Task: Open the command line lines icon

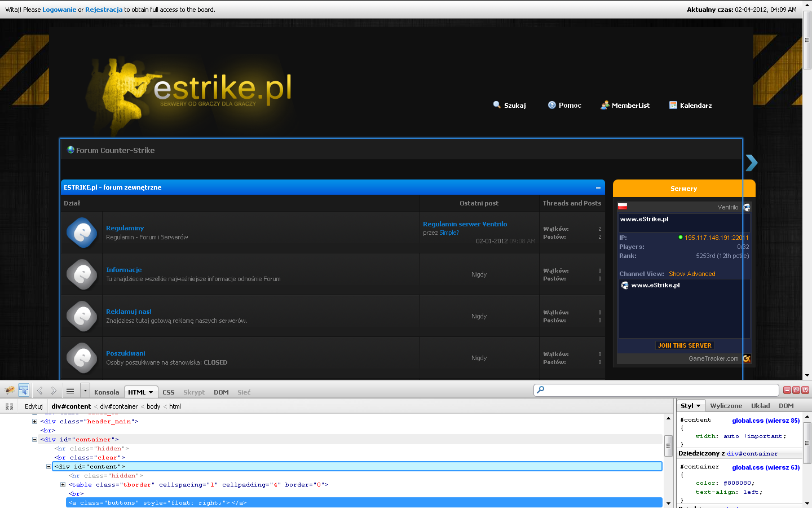Action: pos(70,391)
